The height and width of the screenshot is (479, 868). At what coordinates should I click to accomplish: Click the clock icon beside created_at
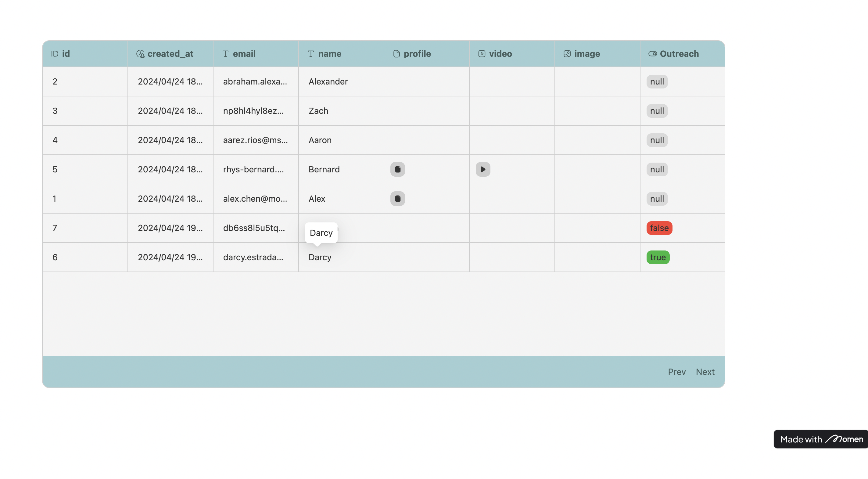[x=140, y=54]
